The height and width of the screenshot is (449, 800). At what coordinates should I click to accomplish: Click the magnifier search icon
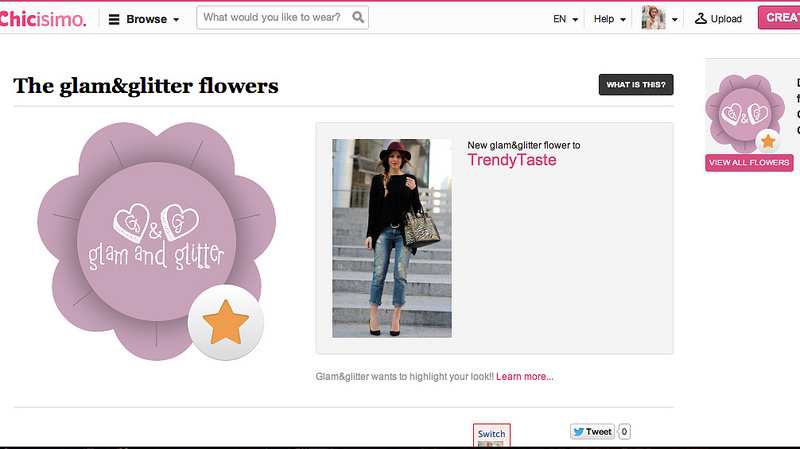coord(358,17)
